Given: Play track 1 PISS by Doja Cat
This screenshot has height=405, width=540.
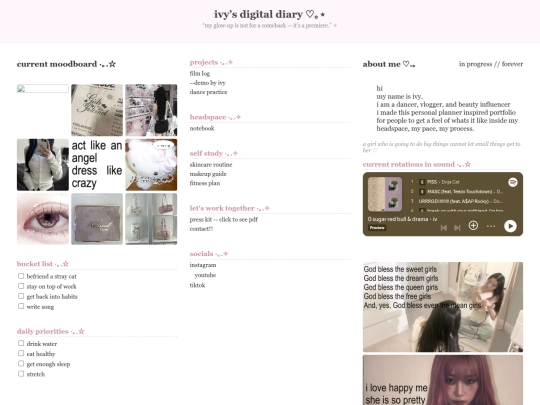Looking at the screenshot, I should coord(456,182).
